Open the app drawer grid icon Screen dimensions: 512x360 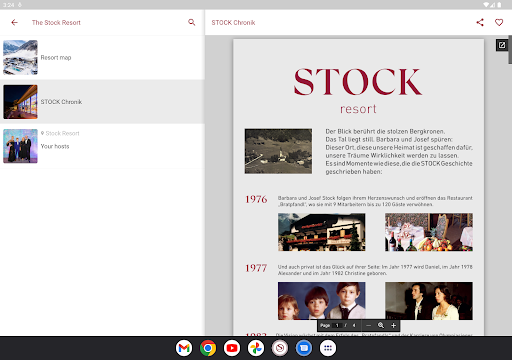[x=328, y=348]
